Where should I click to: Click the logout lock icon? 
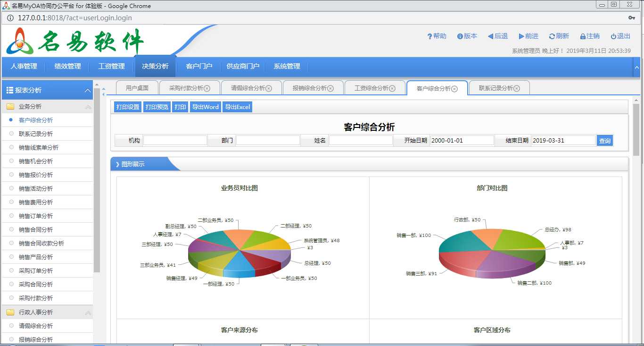583,36
